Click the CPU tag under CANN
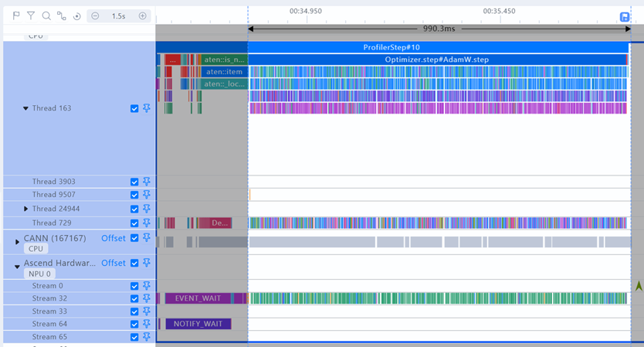Viewport: 644px width, 347px height. pos(36,249)
